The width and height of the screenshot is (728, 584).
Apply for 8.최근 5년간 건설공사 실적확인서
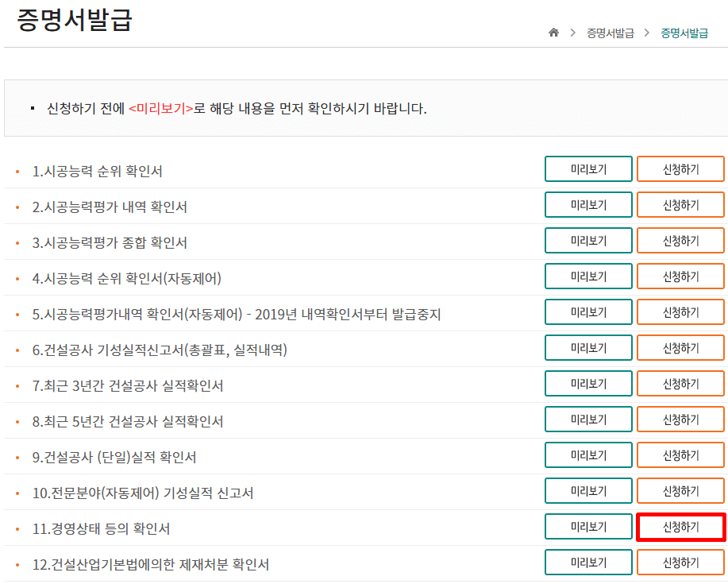(x=680, y=419)
